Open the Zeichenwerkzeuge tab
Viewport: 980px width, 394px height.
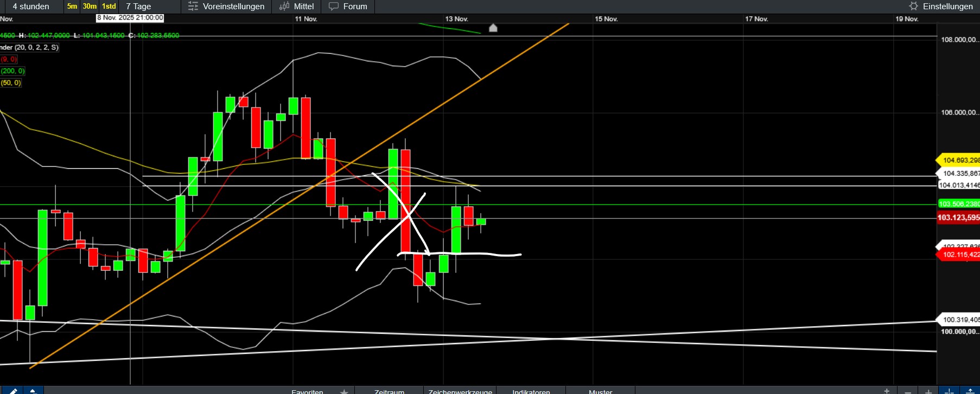460,391
